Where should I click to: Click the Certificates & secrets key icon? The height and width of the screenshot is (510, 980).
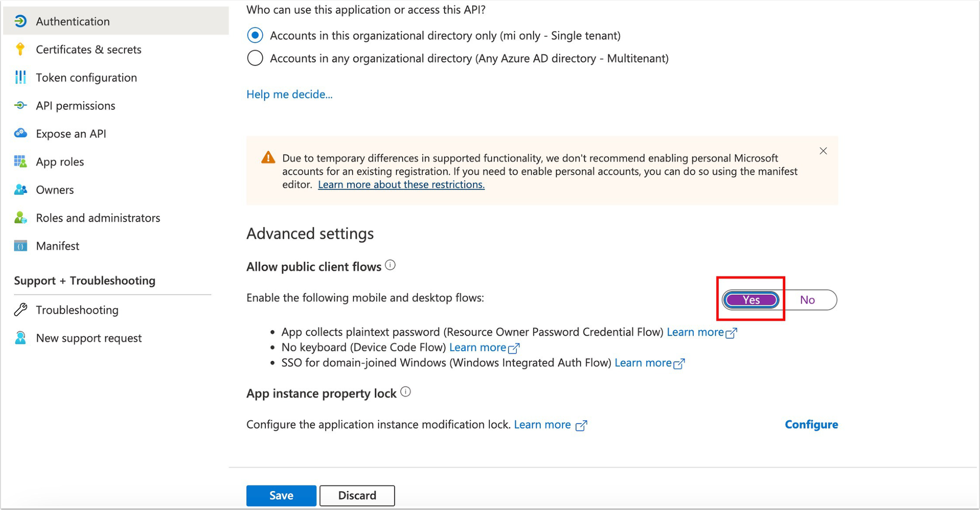[x=20, y=49]
